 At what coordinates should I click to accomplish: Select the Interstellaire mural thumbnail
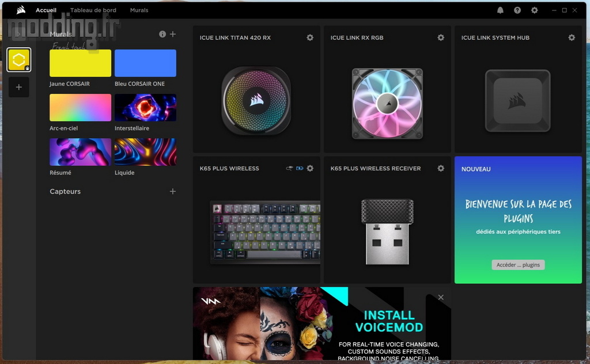click(x=145, y=108)
